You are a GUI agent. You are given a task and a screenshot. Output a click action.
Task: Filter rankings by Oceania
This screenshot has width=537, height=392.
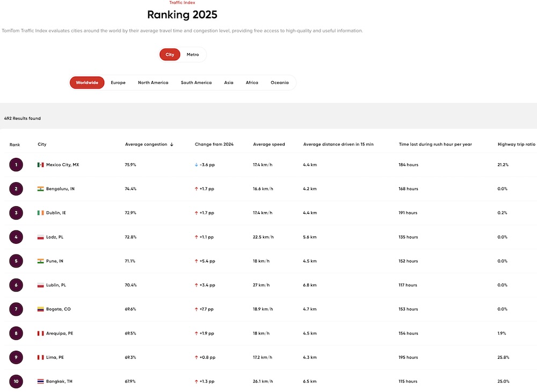click(279, 83)
